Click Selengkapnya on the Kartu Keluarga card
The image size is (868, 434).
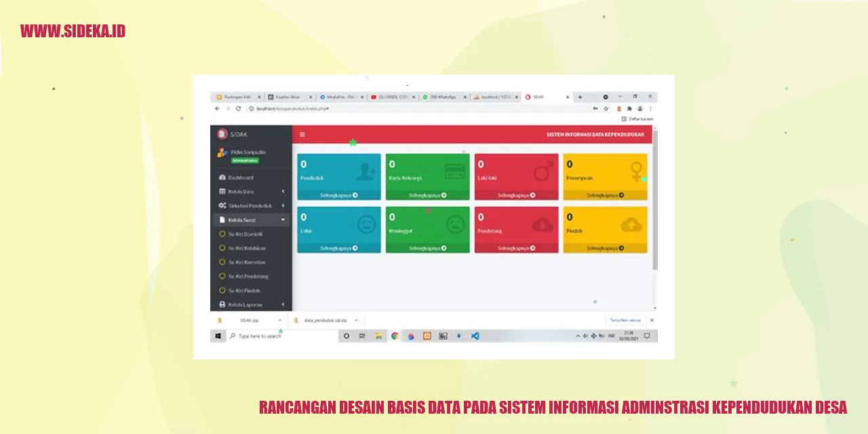428,195
